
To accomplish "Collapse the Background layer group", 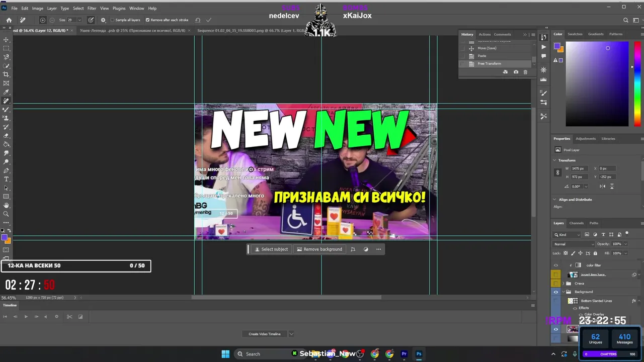I will [x=563, y=292].
